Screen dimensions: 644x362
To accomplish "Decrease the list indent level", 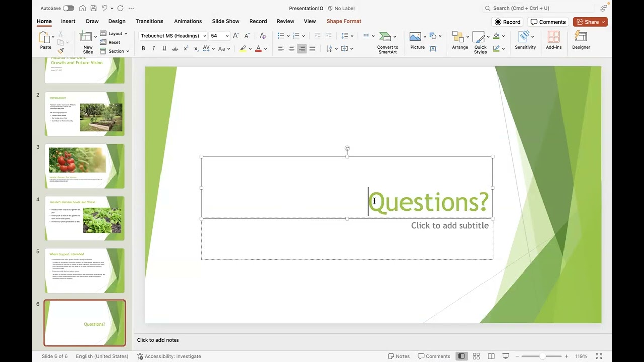I will 317,36.
